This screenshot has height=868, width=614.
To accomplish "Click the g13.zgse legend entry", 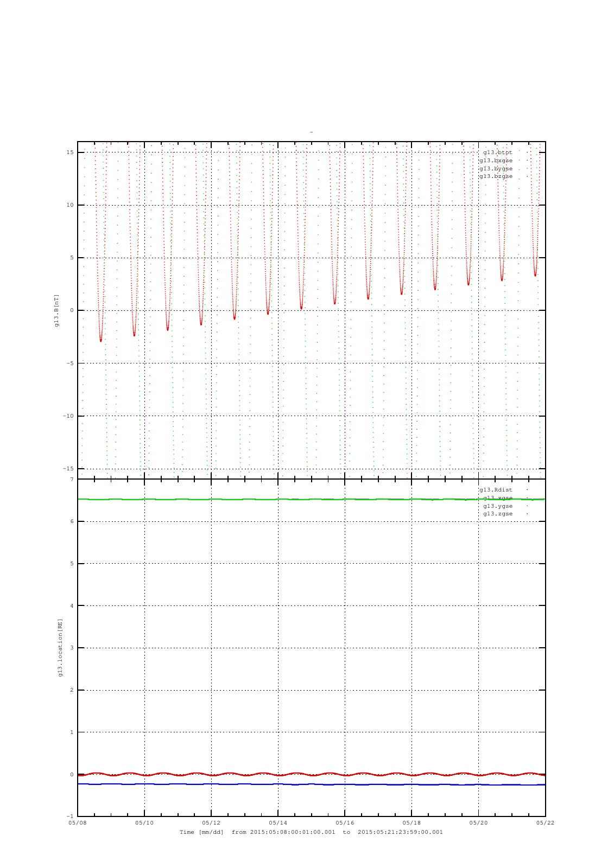I will [498, 514].
